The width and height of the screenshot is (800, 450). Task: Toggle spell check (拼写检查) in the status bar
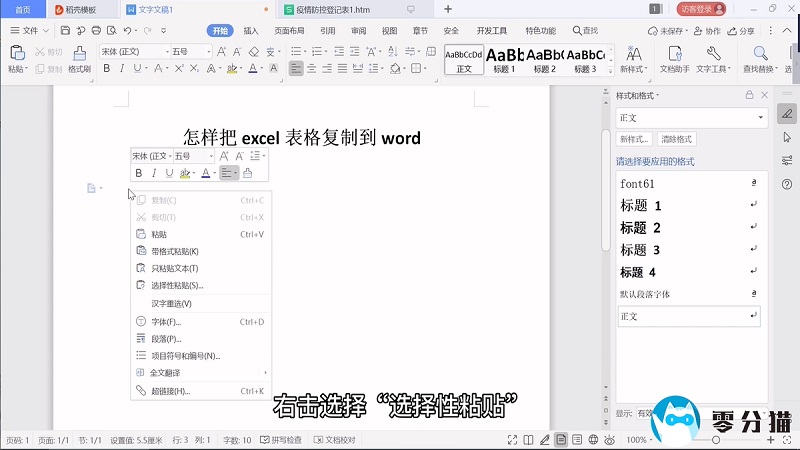click(x=284, y=440)
